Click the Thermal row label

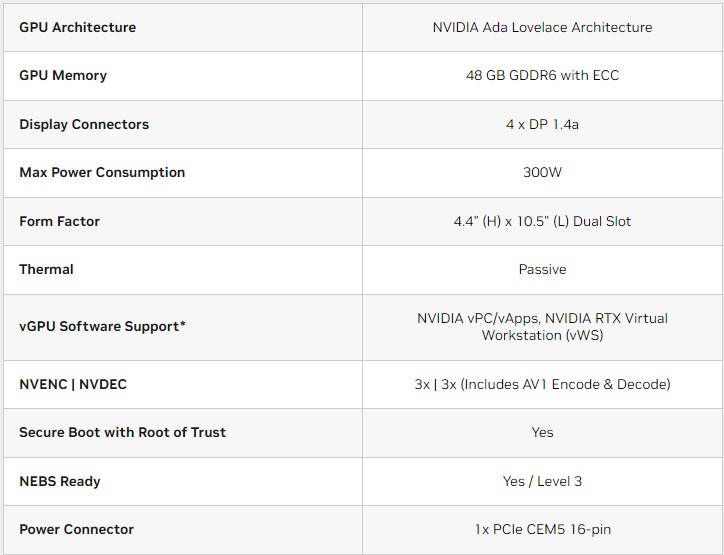point(47,269)
